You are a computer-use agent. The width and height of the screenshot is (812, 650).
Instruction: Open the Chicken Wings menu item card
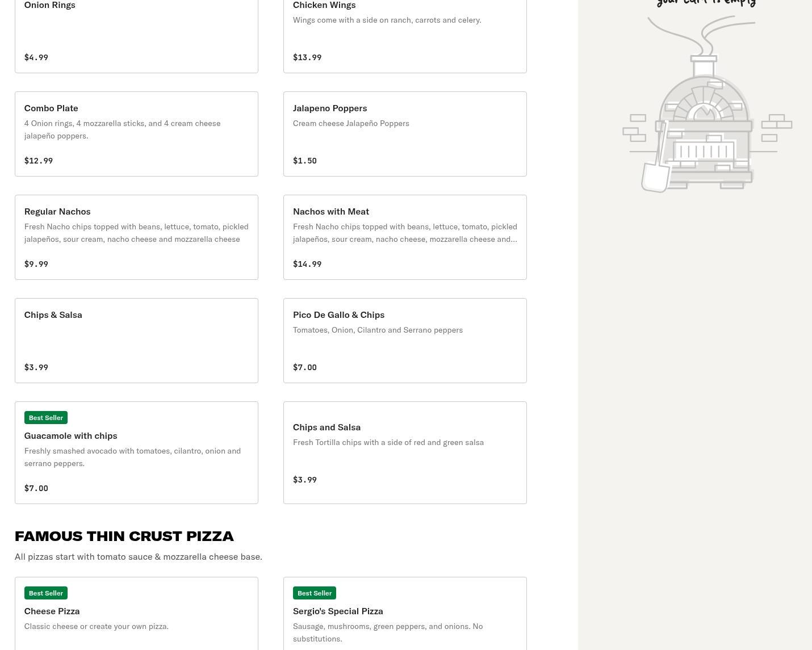pos(405,36)
